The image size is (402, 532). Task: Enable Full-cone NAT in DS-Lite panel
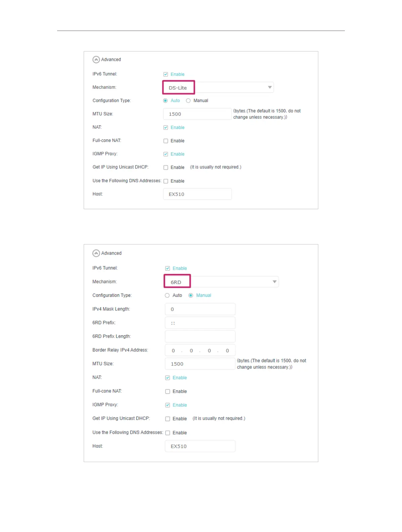click(x=166, y=141)
